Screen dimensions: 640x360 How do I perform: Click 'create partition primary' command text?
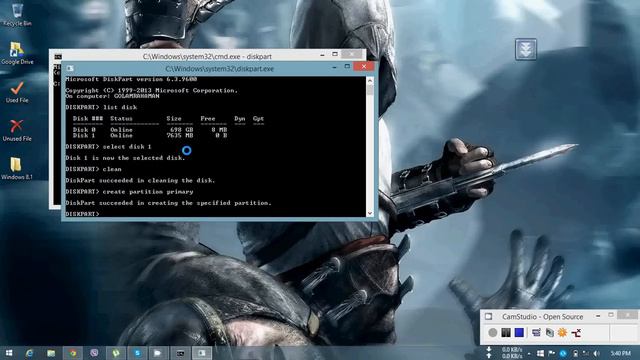(148, 191)
